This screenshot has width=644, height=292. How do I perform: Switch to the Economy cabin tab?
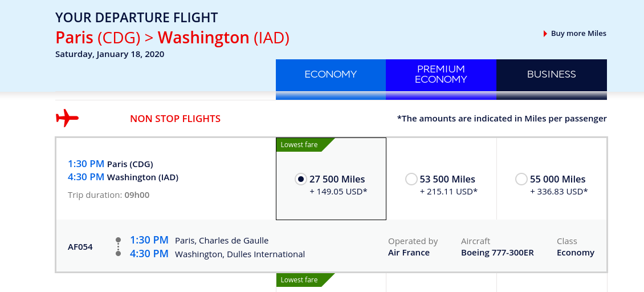[331, 75]
